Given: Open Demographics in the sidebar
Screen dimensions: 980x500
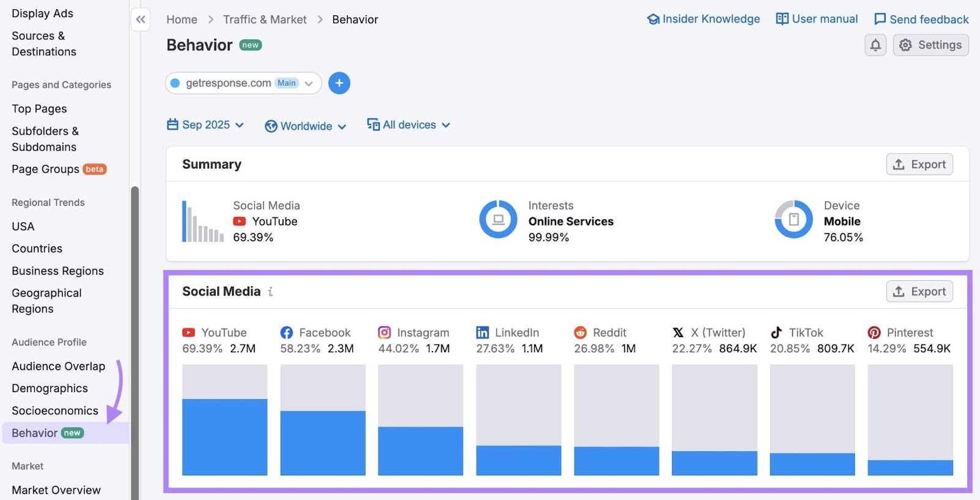Looking at the screenshot, I should (50, 388).
